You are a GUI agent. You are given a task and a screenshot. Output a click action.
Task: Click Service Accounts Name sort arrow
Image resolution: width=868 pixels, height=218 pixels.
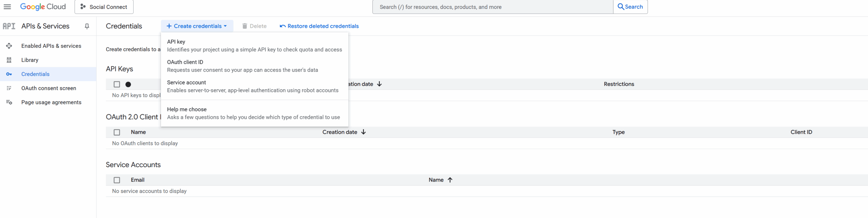[450, 180]
